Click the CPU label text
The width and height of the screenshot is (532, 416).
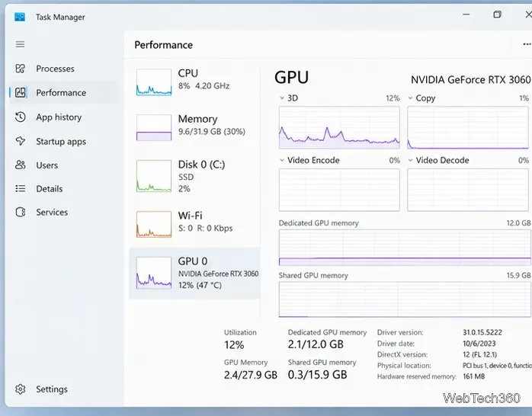click(x=188, y=73)
